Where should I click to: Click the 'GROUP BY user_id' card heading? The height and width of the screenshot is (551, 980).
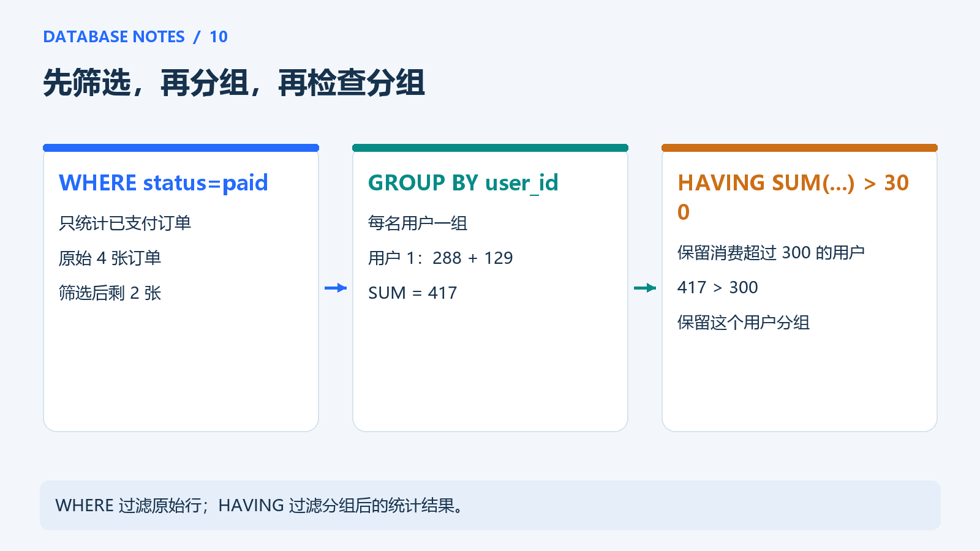(463, 182)
